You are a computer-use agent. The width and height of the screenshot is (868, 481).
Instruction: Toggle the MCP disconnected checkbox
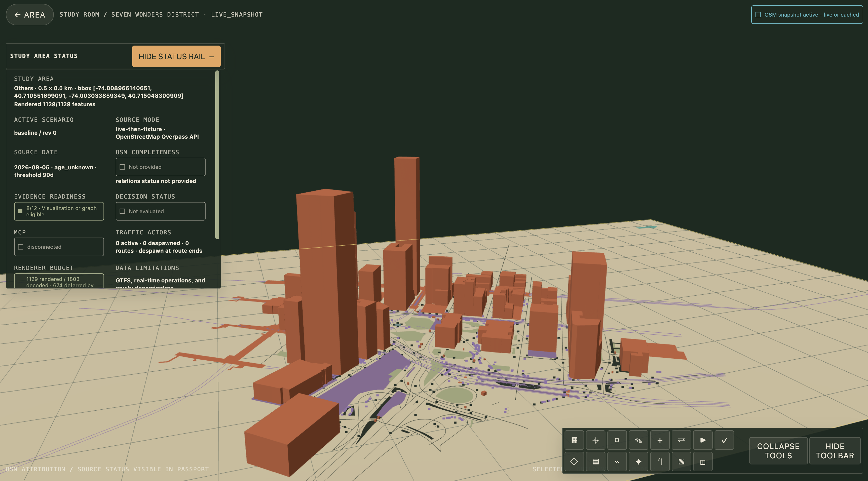pos(20,247)
